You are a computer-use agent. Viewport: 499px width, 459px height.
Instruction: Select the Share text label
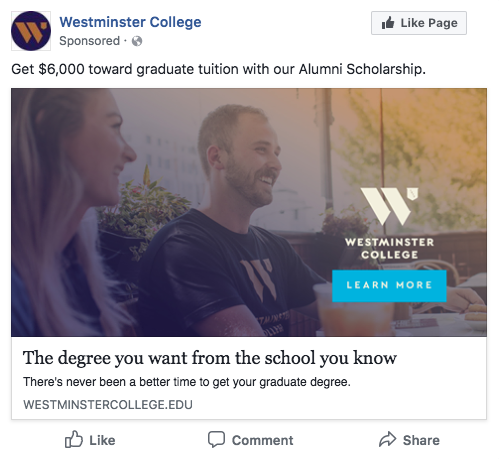point(421,440)
